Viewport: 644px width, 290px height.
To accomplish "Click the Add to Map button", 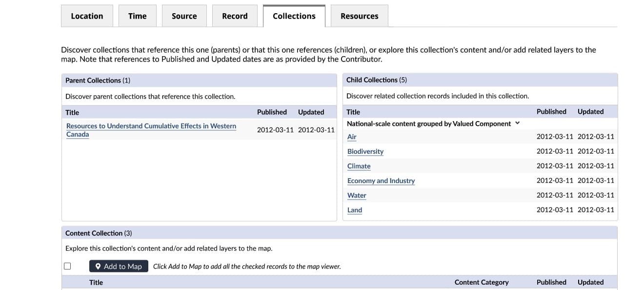I will pyautogui.click(x=119, y=266).
